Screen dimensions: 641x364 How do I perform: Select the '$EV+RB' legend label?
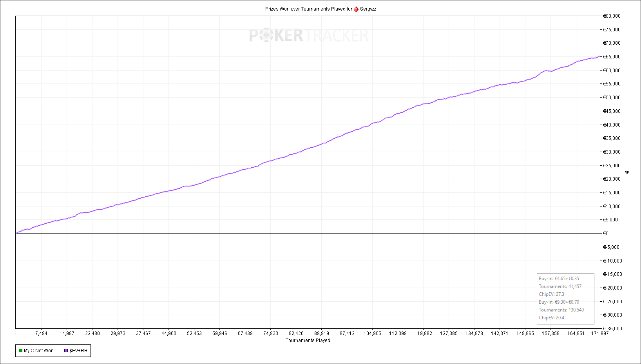click(78, 351)
